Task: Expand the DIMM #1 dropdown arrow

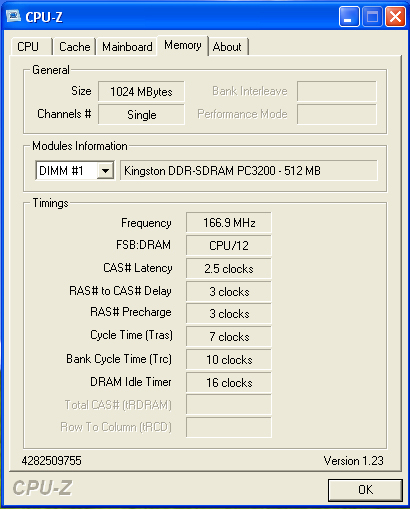Action: click(x=105, y=171)
